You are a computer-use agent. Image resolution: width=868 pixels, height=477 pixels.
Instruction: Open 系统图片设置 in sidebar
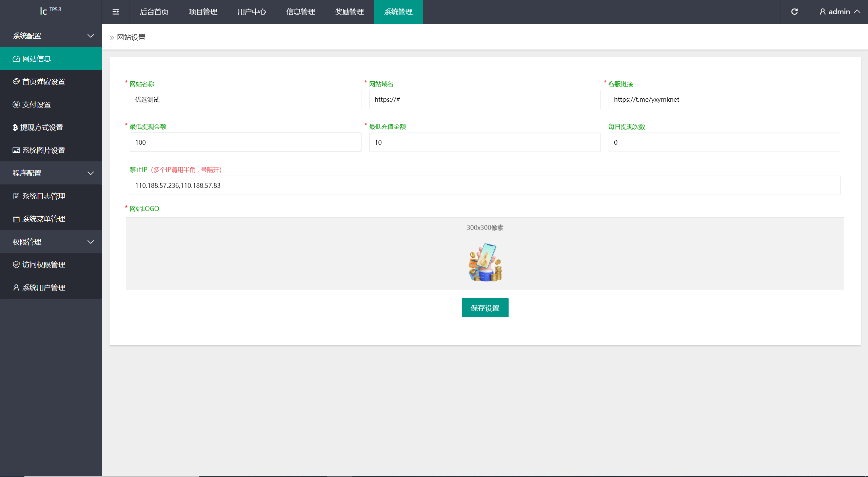pyautogui.click(x=43, y=150)
